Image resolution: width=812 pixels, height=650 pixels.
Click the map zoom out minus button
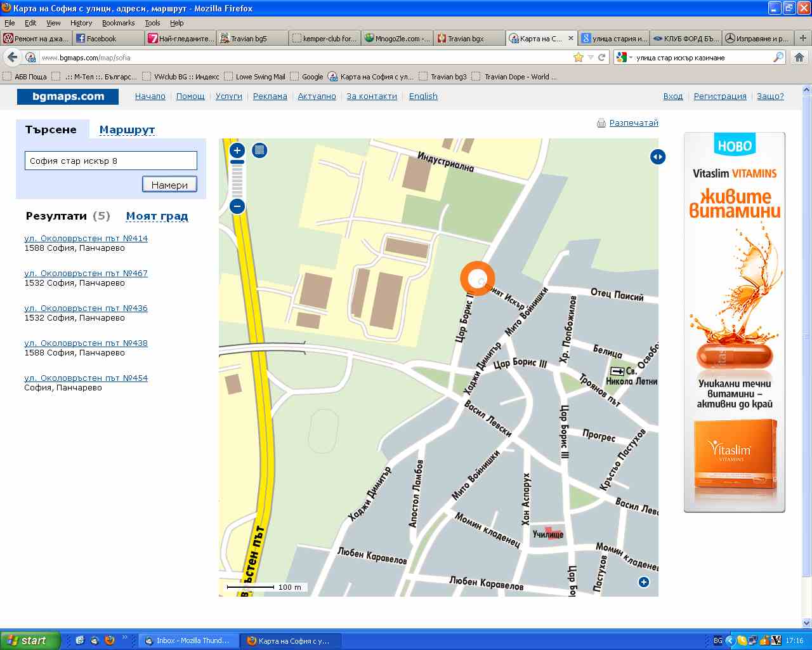coord(237,206)
